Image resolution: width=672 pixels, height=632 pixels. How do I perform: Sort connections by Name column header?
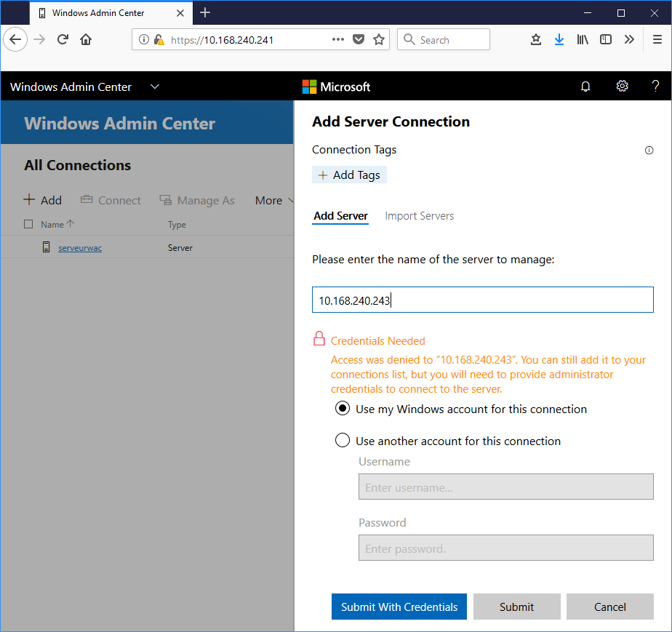[57, 224]
